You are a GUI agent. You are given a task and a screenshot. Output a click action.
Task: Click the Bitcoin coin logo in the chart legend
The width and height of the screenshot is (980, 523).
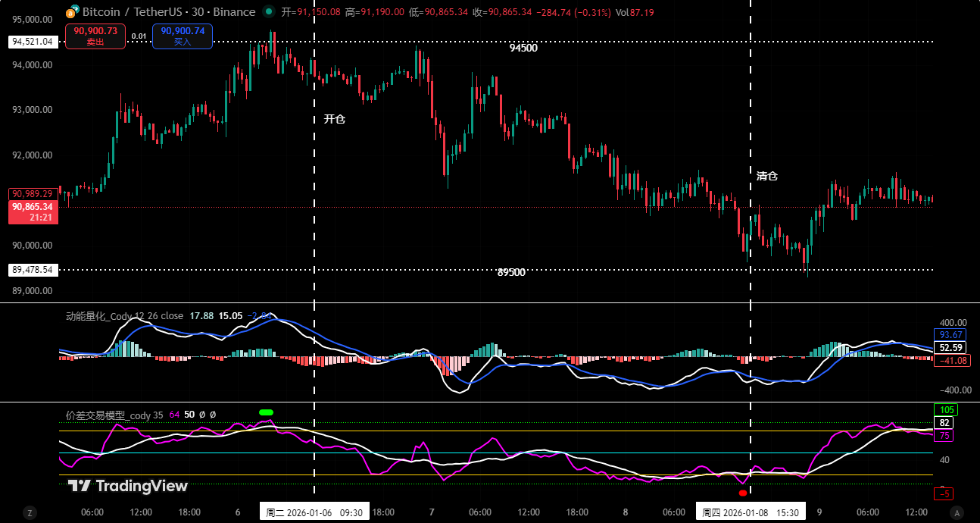(x=72, y=12)
